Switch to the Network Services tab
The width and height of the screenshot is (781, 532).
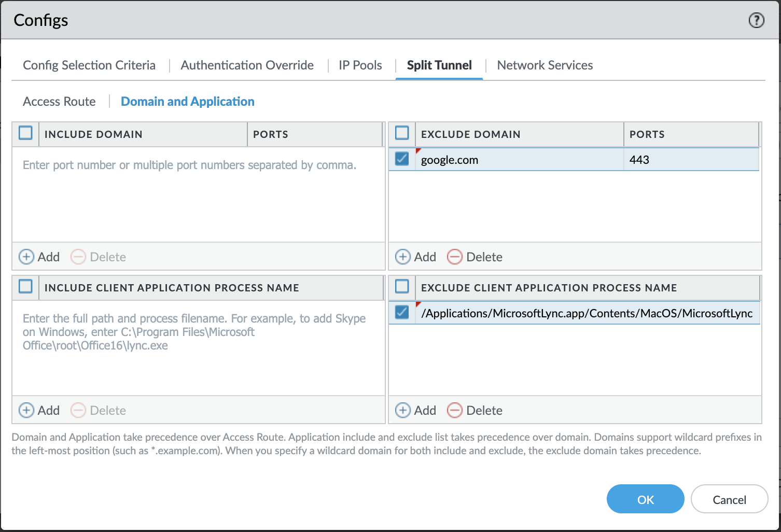(x=544, y=65)
